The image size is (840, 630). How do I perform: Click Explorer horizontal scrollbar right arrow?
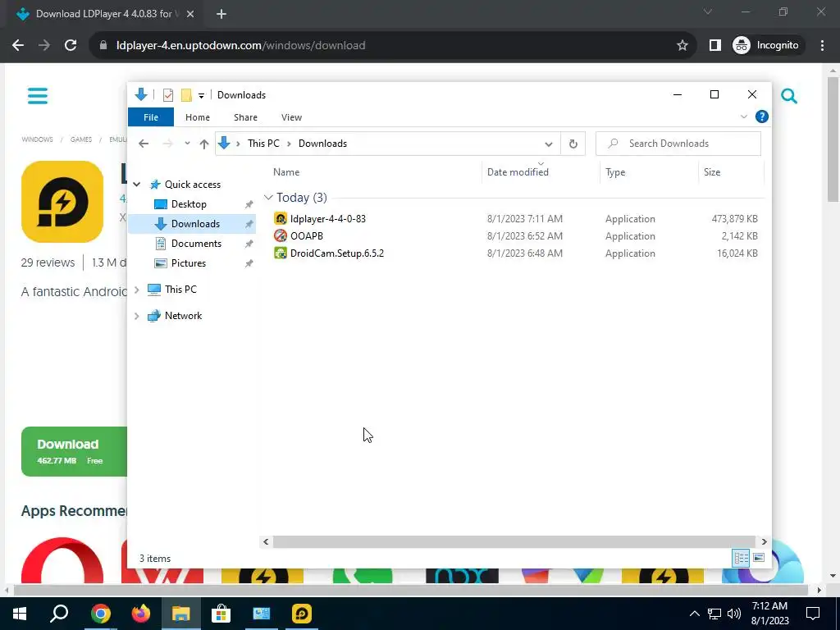tap(764, 541)
